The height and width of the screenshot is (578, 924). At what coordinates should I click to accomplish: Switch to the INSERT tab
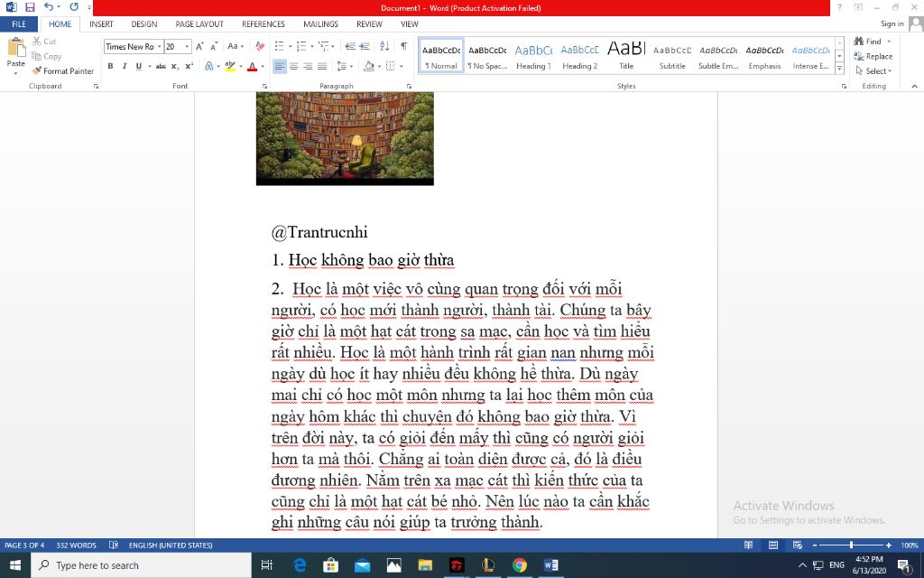click(x=101, y=24)
